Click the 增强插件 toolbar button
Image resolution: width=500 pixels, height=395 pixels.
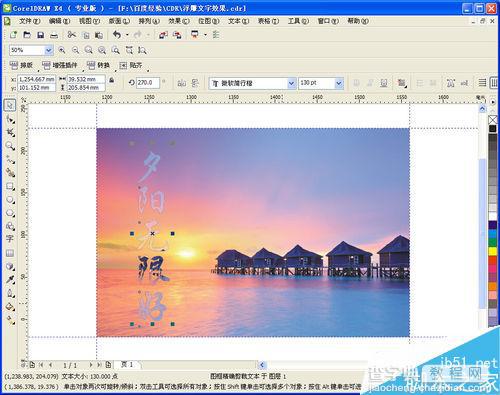point(60,65)
